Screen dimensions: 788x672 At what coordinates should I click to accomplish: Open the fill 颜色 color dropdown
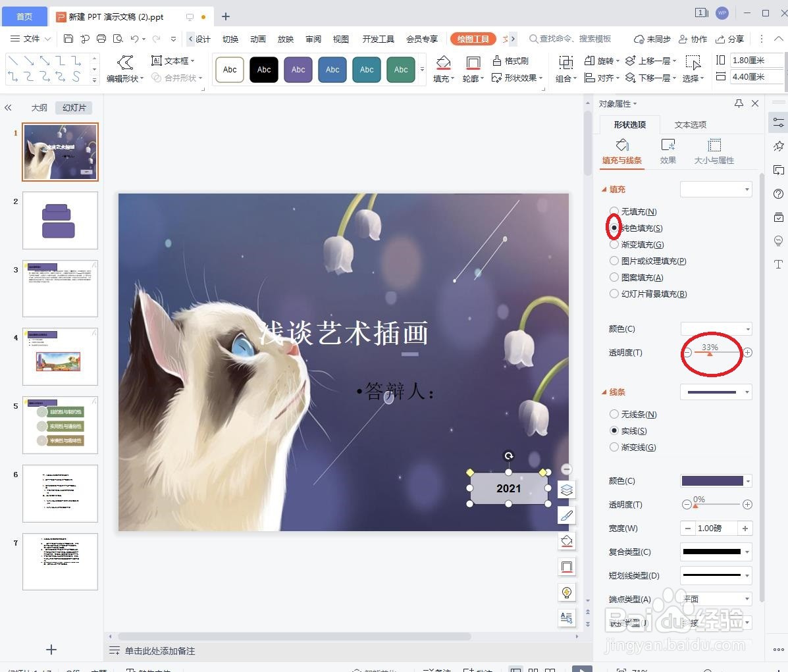(x=716, y=328)
